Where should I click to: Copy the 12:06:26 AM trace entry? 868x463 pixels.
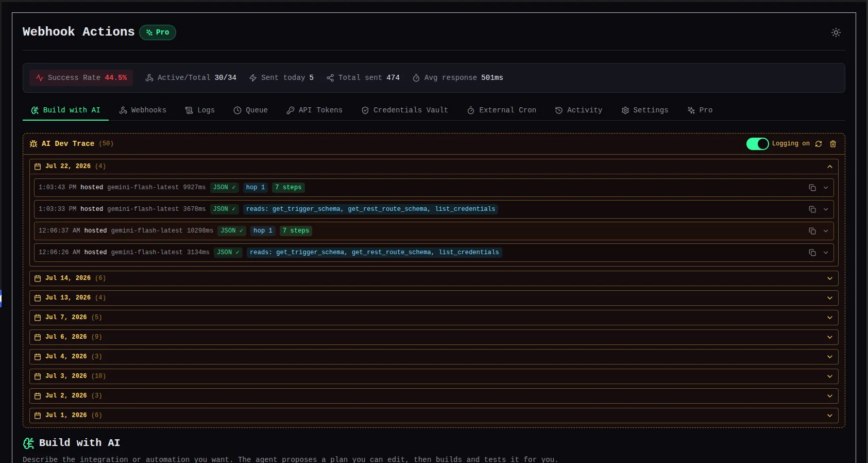click(812, 253)
